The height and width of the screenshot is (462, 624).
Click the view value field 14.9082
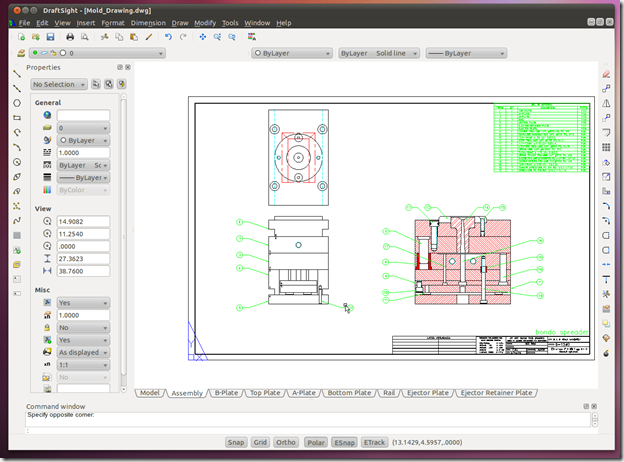pyautogui.click(x=83, y=222)
